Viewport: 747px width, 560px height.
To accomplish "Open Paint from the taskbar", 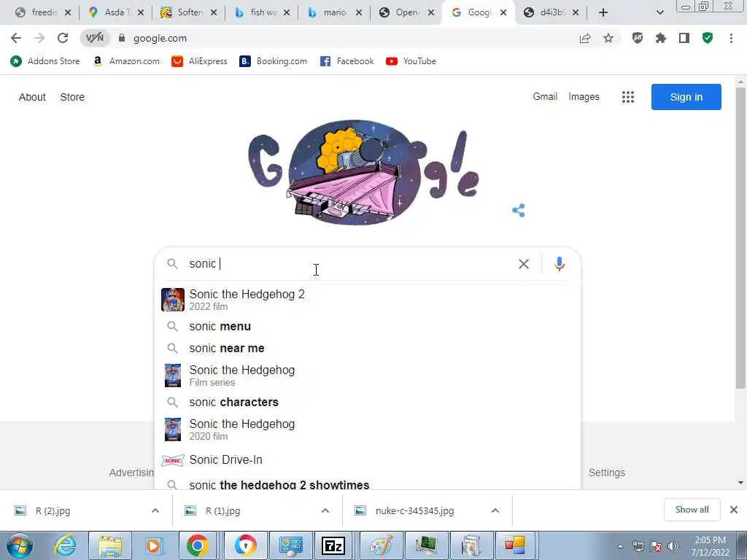I will [381, 545].
